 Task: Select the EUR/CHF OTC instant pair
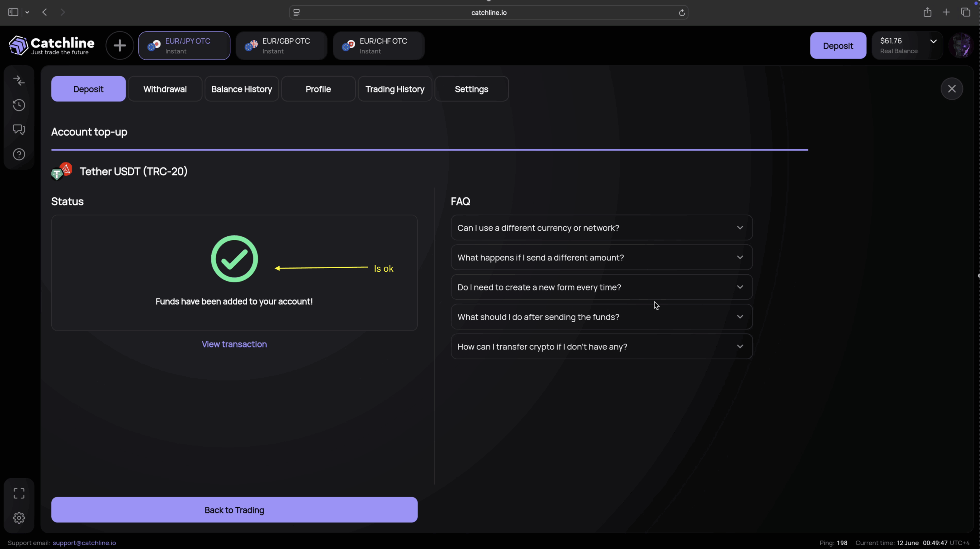pos(379,45)
